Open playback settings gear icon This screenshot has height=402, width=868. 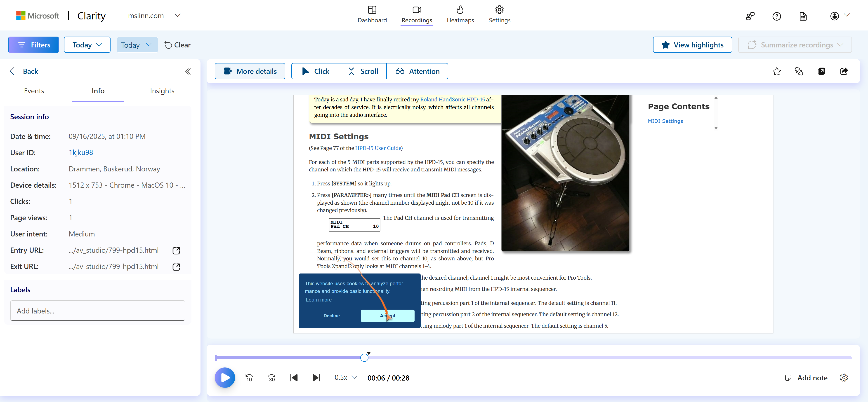pos(843,378)
